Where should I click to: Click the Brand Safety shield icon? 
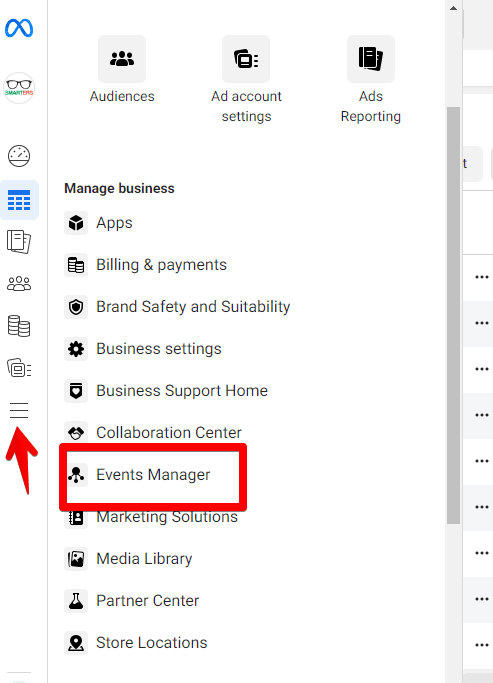(76, 307)
